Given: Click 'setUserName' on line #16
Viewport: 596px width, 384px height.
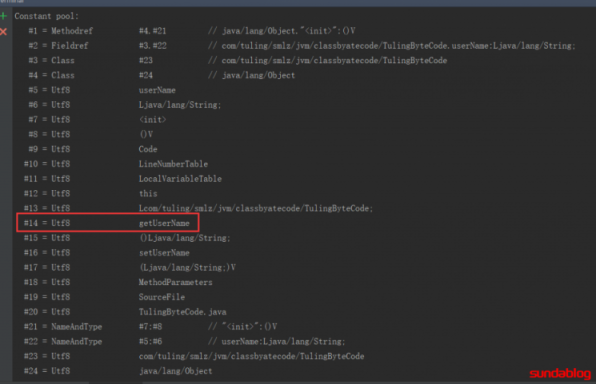Looking at the screenshot, I should (164, 253).
